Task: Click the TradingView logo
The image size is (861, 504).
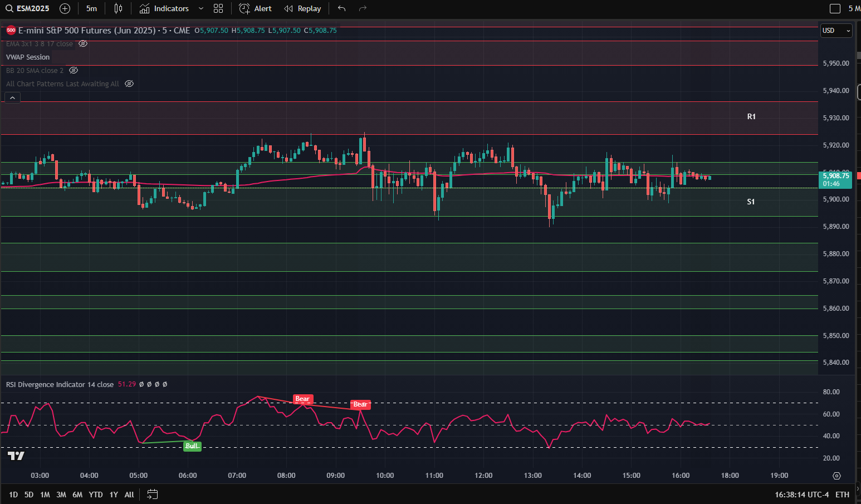Action: coord(16,456)
